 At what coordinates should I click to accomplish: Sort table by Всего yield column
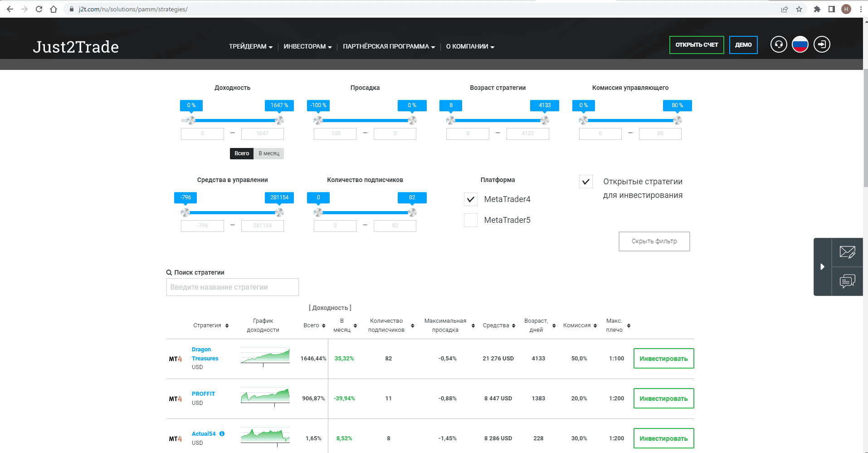click(x=323, y=325)
